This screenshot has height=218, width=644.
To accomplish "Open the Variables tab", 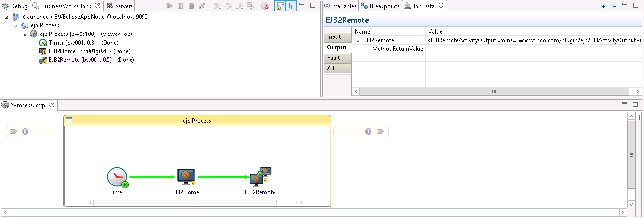I will (340, 6).
